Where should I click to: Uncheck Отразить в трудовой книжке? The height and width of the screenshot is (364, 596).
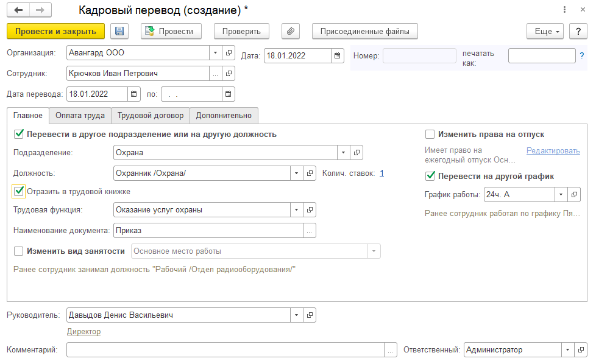pyautogui.click(x=18, y=191)
